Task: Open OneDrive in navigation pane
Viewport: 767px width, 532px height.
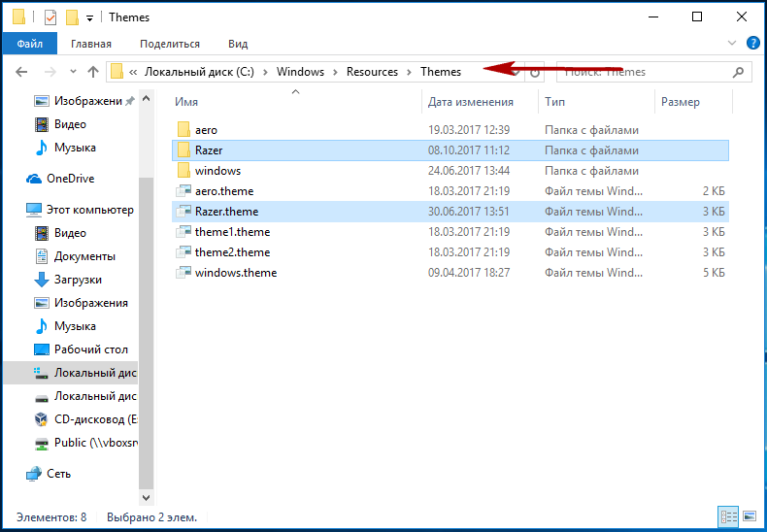Action: (x=70, y=179)
